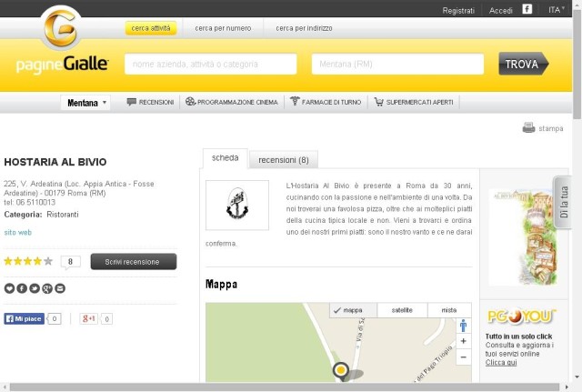Click the PagineGialle G logo

(x=61, y=28)
